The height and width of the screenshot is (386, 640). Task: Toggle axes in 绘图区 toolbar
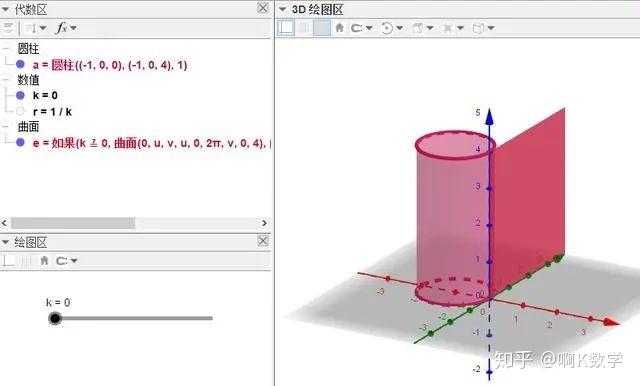tap(9, 260)
